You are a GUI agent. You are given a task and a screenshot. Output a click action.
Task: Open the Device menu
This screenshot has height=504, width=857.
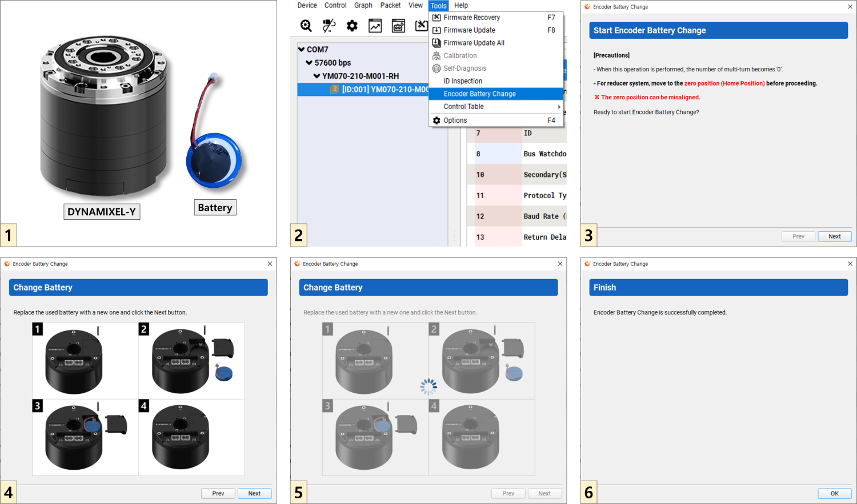pos(307,5)
